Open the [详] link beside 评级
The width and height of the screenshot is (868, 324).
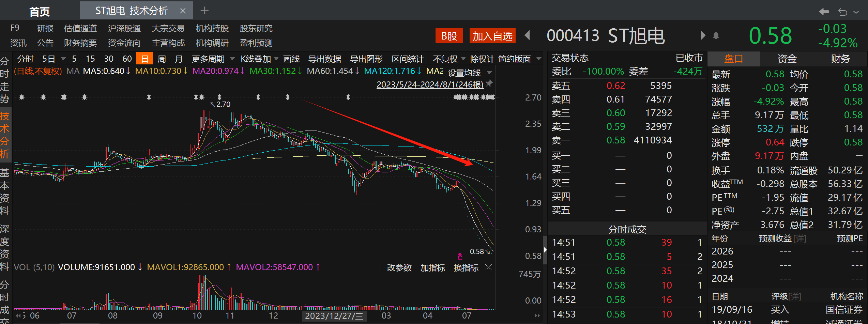click(795, 296)
